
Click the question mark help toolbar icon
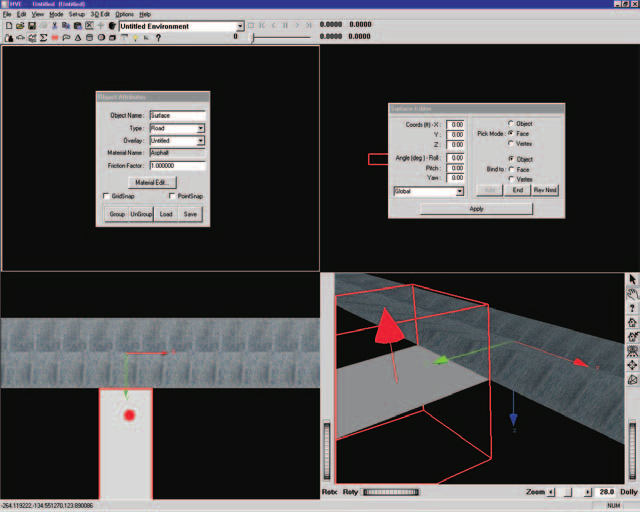[x=158, y=38]
